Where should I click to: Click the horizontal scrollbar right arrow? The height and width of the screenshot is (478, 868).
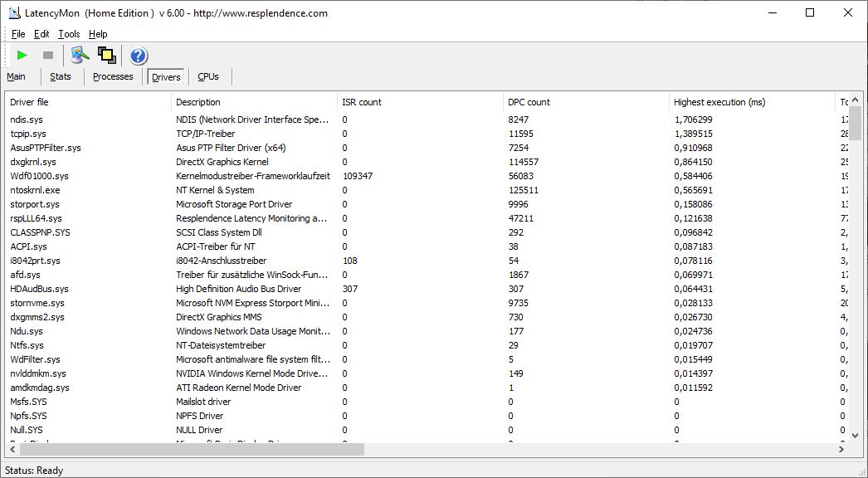point(841,449)
